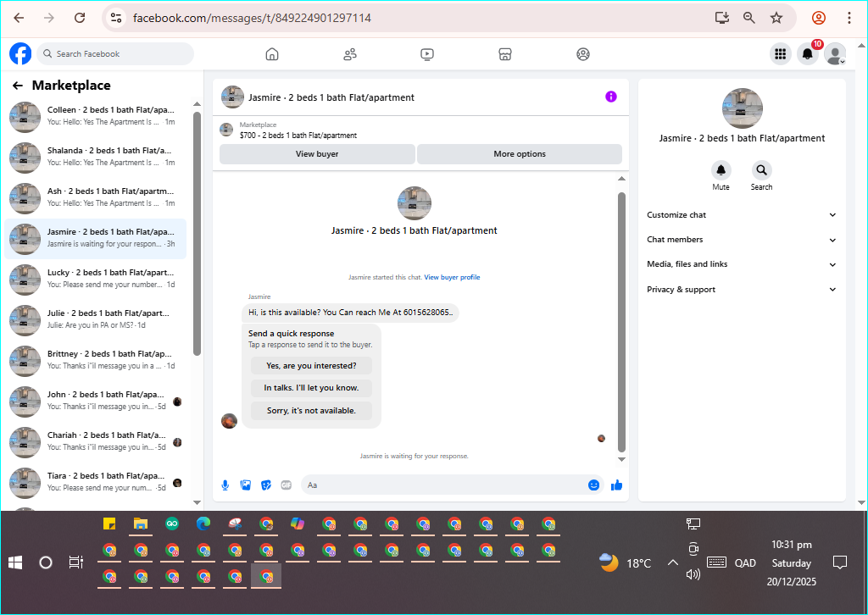The width and height of the screenshot is (868, 615).
Task: Mute this chat with the bell icon
Action: pyautogui.click(x=721, y=169)
